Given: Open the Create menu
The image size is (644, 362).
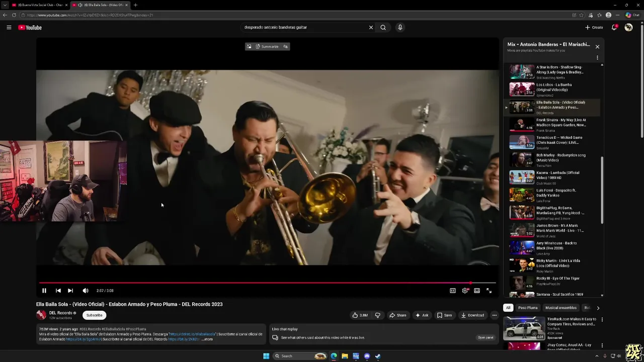Looking at the screenshot, I should [594, 28].
